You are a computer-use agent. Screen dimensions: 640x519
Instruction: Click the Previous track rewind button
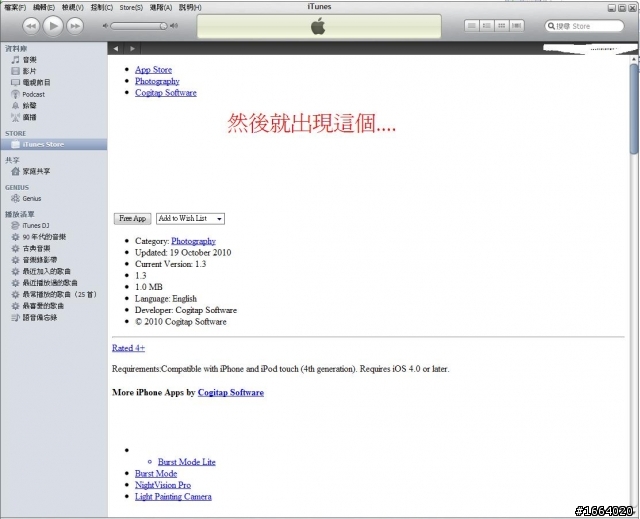(31, 26)
